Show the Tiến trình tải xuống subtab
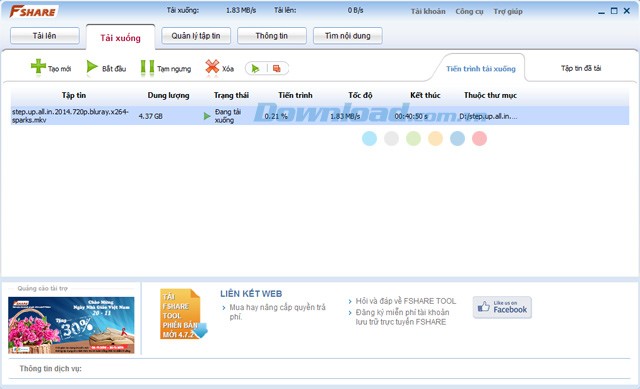 (x=481, y=69)
